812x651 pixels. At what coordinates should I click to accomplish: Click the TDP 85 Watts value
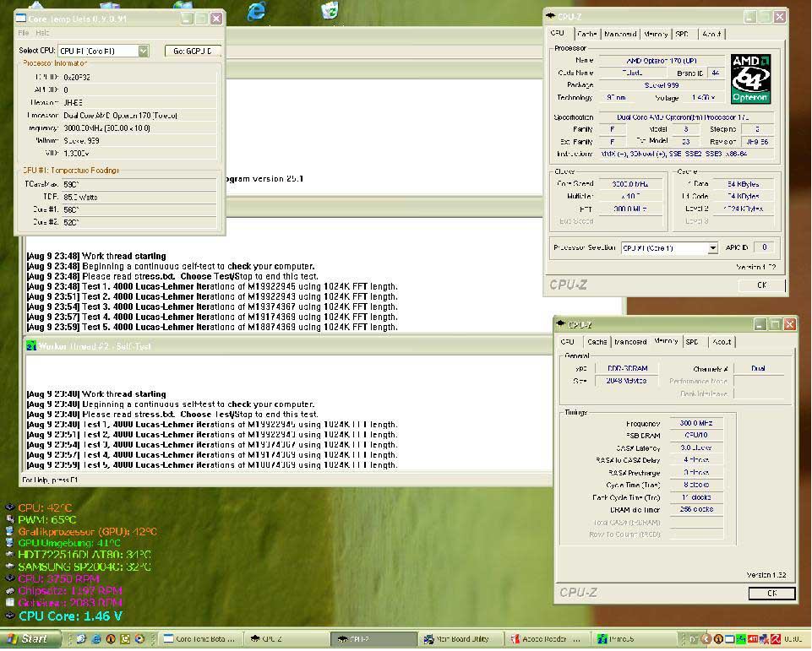139,197
